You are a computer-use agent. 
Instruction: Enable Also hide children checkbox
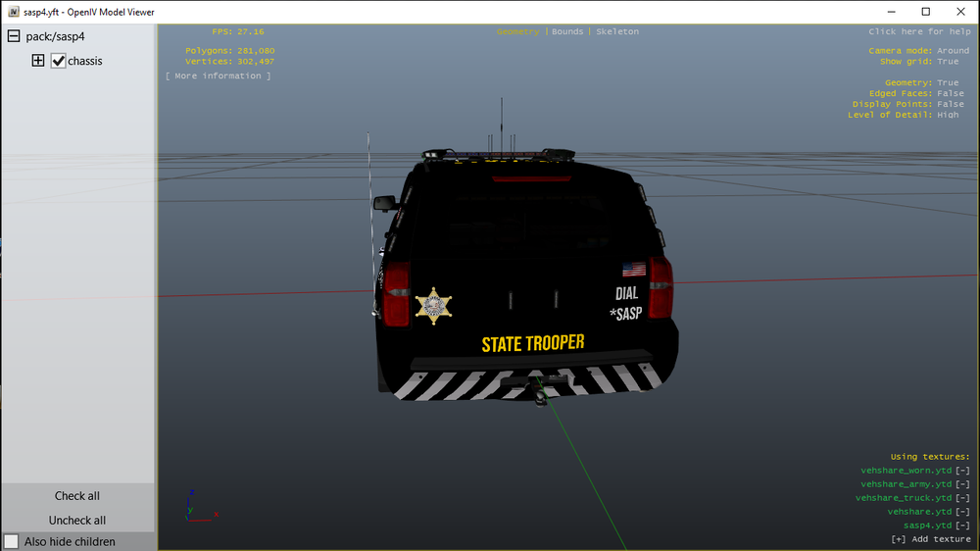11,541
